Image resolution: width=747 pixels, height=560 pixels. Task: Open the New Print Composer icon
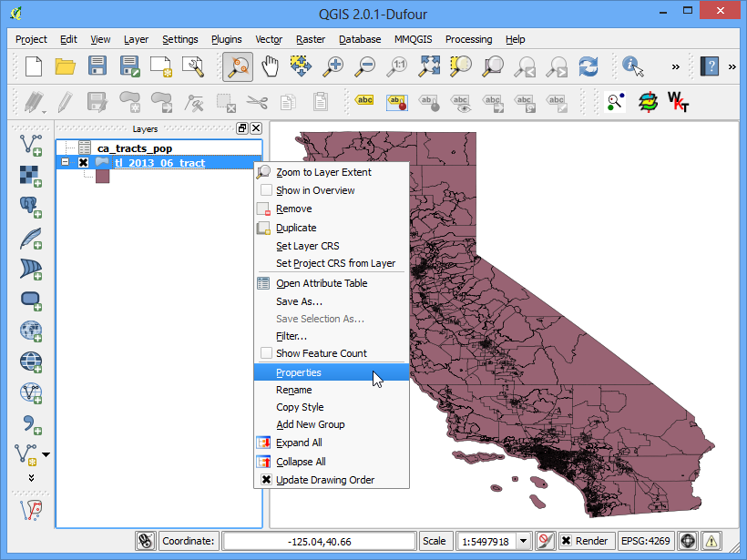click(x=161, y=66)
